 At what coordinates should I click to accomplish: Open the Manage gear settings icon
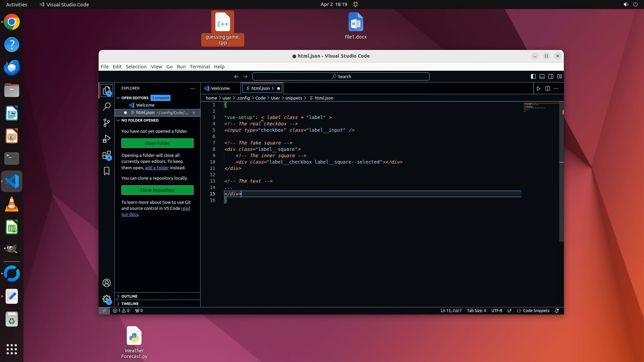pyautogui.click(x=107, y=299)
